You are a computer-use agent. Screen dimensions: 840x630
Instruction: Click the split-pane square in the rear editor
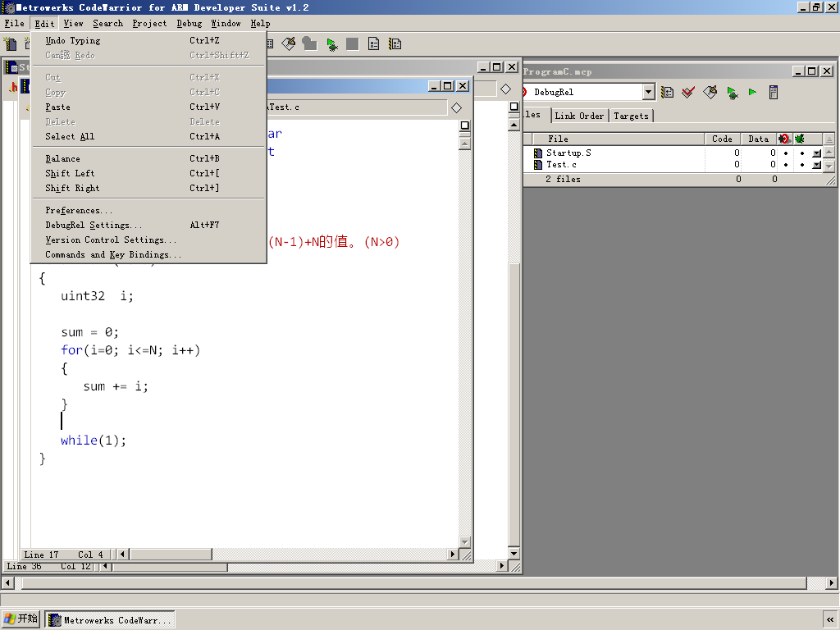514,107
